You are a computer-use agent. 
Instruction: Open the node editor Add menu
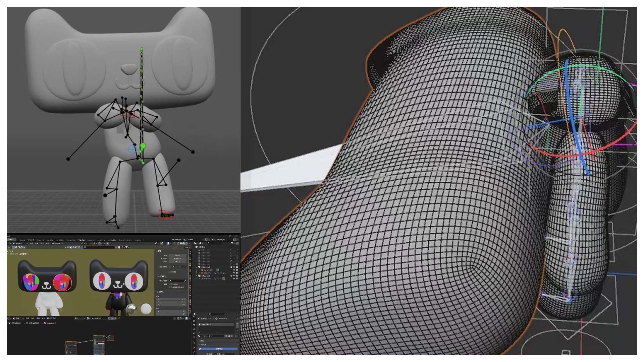point(38,318)
